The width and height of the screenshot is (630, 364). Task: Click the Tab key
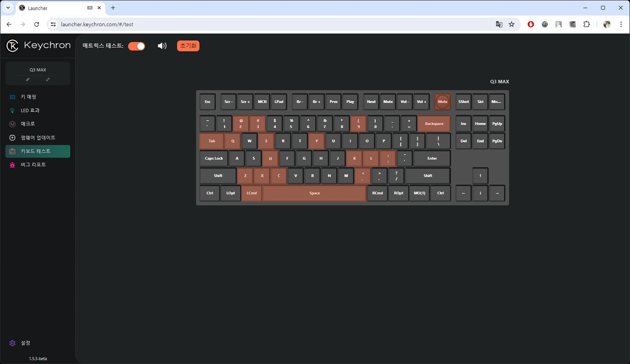coord(212,141)
